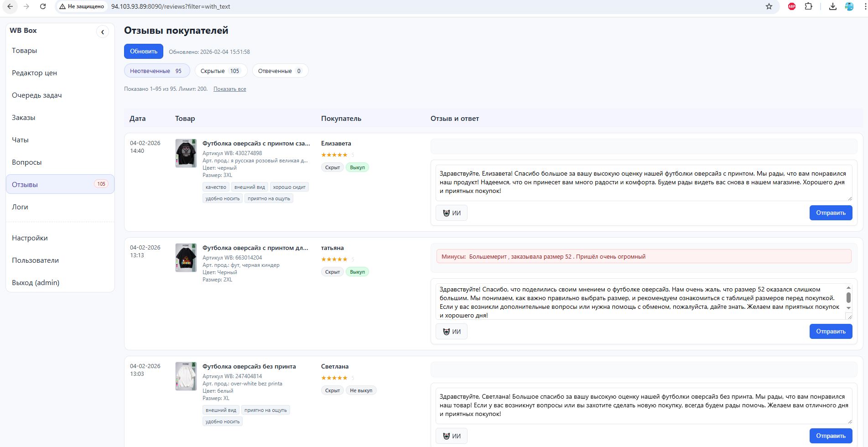Open the browser extensions puzzle icon

(808, 6)
